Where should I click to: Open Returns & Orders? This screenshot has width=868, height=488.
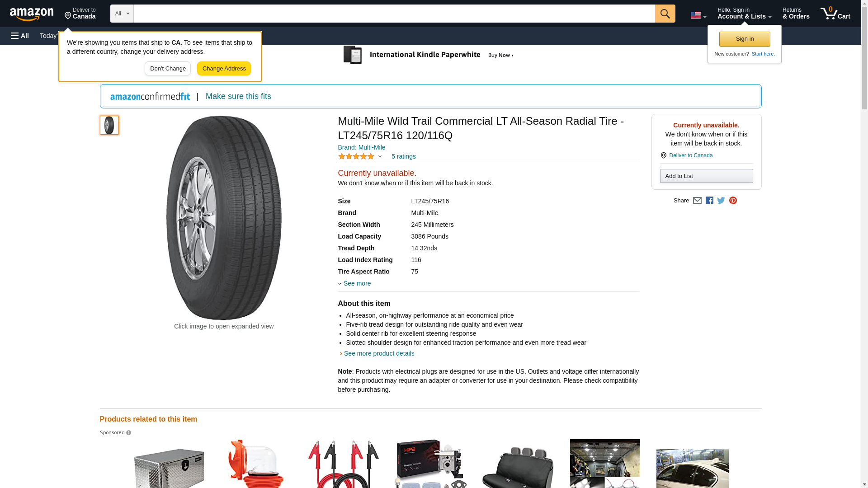796,14
